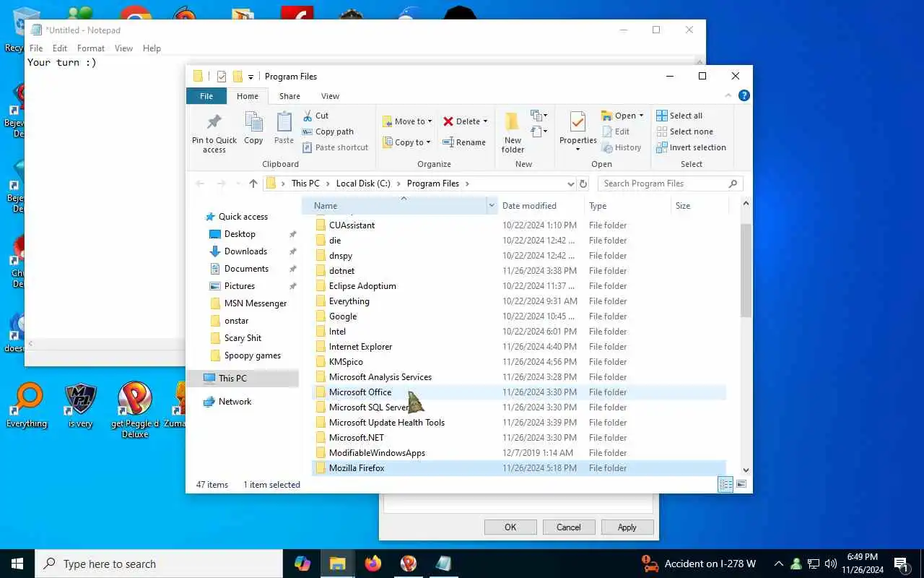The height and width of the screenshot is (578, 924).
Task: Open Windows Start menu
Action: click(x=17, y=564)
